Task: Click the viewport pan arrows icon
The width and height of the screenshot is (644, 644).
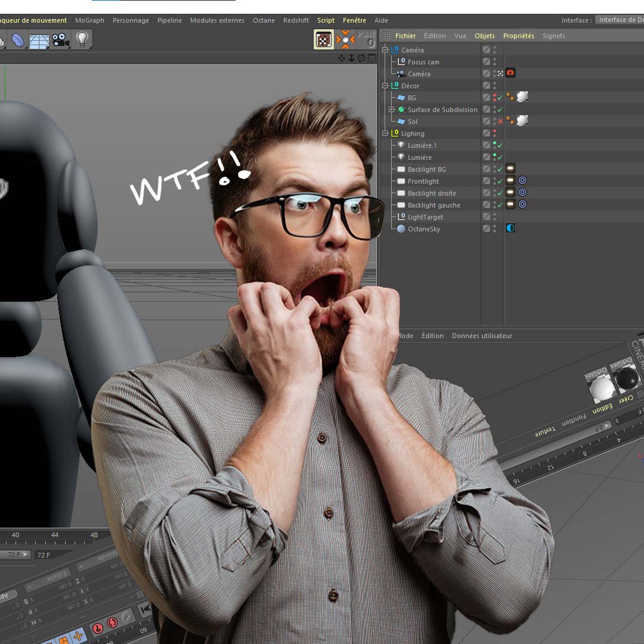Action: coord(341,58)
